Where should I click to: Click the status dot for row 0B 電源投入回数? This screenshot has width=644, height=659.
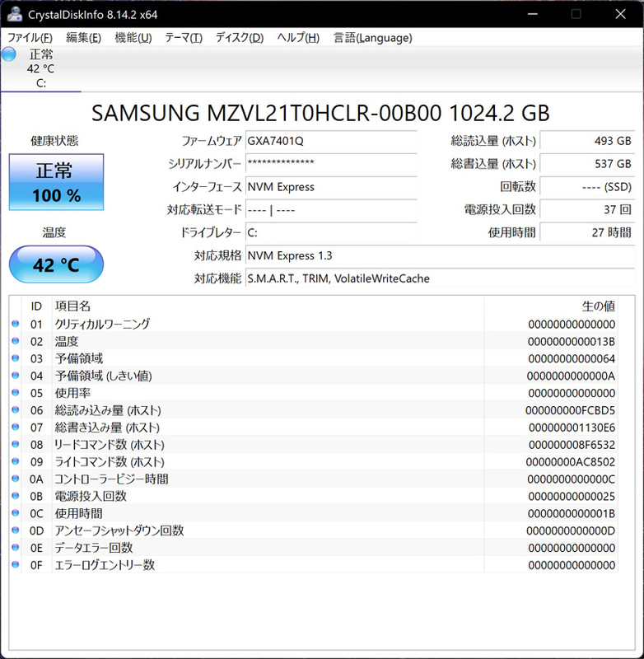click(16, 496)
